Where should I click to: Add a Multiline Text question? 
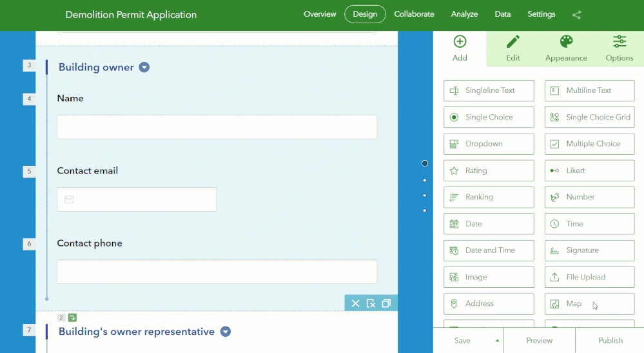tap(589, 90)
